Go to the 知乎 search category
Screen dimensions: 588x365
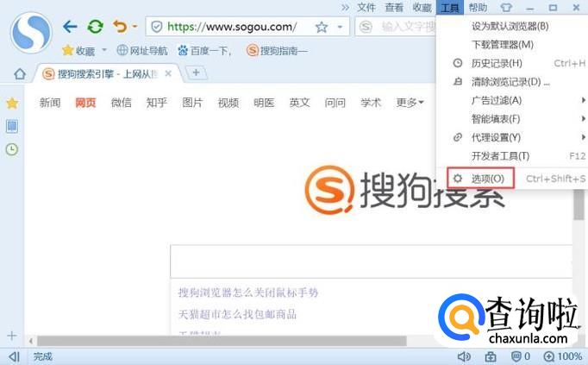point(157,103)
